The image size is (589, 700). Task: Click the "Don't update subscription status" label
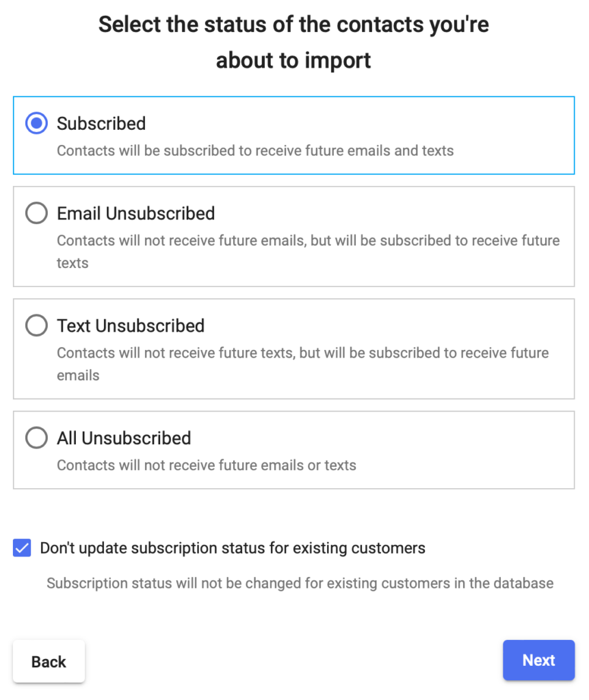tap(233, 548)
